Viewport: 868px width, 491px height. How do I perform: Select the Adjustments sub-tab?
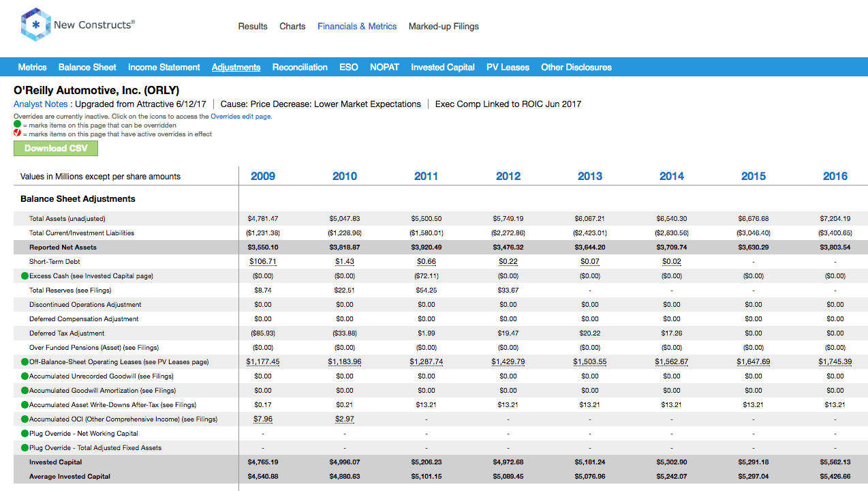pyautogui.click(x=236, y=67)
